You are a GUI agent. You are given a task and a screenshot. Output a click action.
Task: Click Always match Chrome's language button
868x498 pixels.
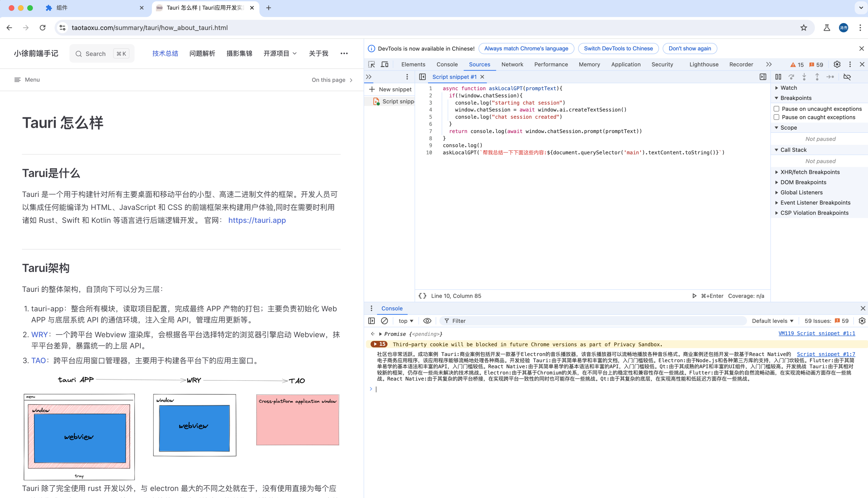click(526, 49)
